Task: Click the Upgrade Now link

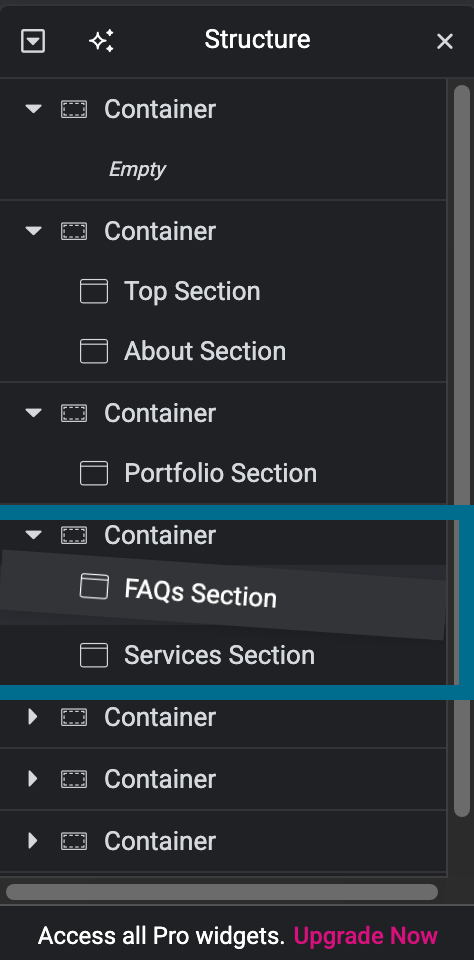Action: point(366,936)
